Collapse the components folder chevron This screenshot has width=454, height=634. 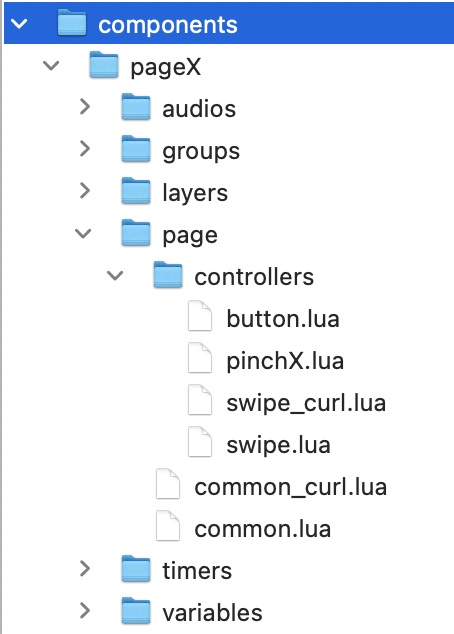tap(19, 24)
